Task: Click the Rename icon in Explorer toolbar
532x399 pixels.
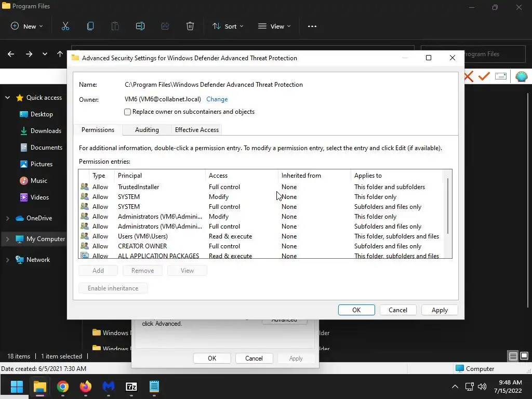Action: (140, 26)
